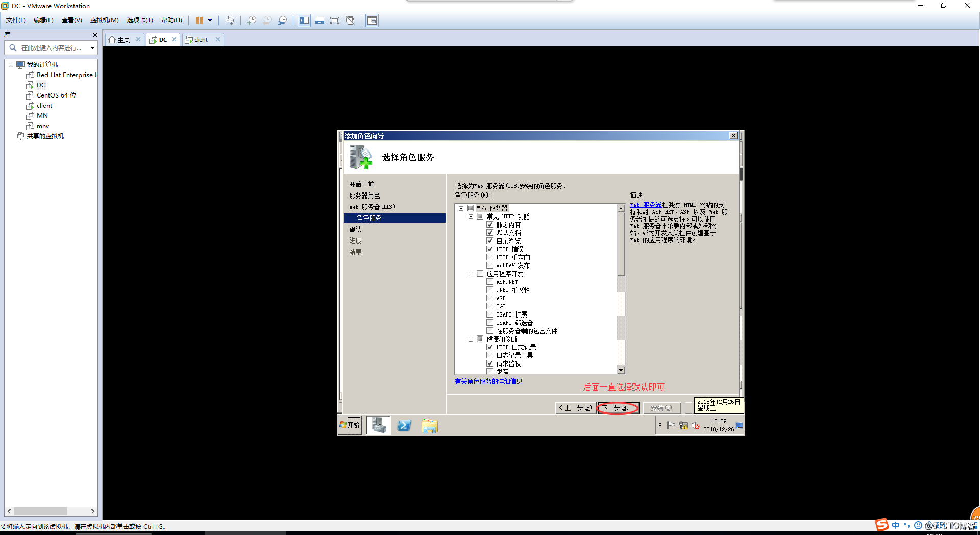This screenshot has width=980, height=535.
Task: Switch to Unity mode icon
Action: pos(350,20)
